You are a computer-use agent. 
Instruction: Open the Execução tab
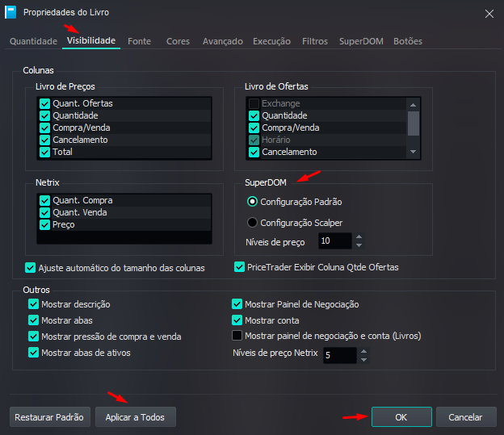271,41
